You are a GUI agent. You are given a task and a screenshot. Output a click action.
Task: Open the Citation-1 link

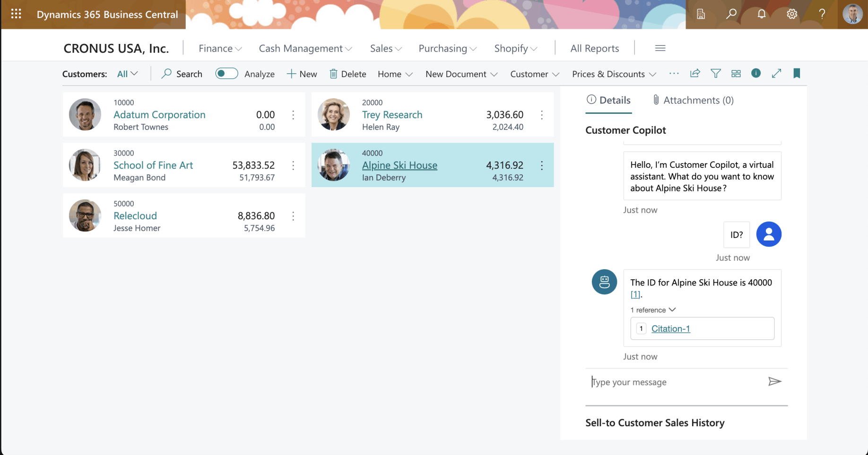670,328
